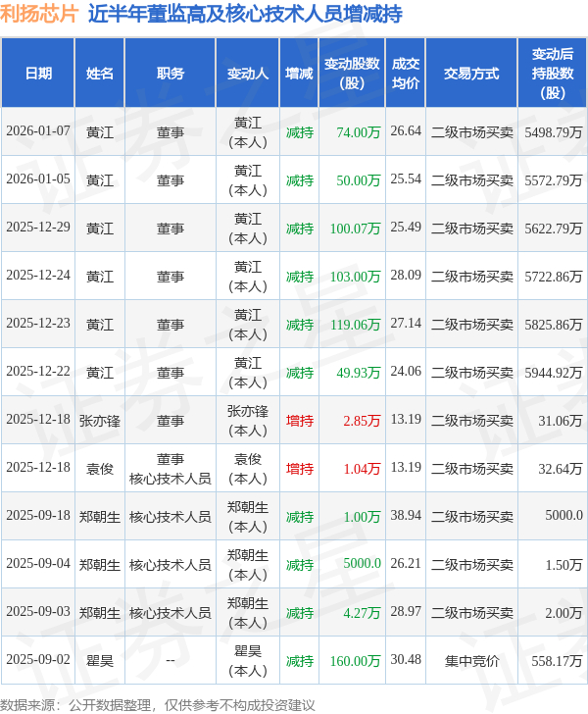Click the holdings value 32.64万
This screenshot has width=588, height=714.
coord(561,469)
